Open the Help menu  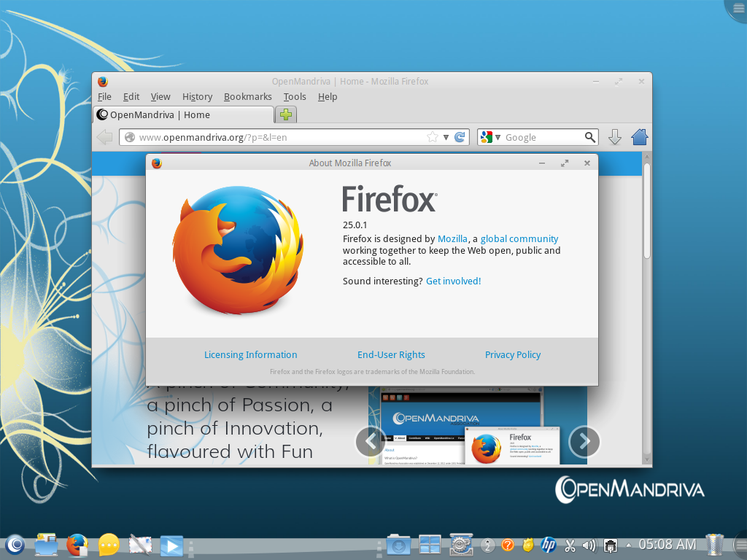coord(328,97)
